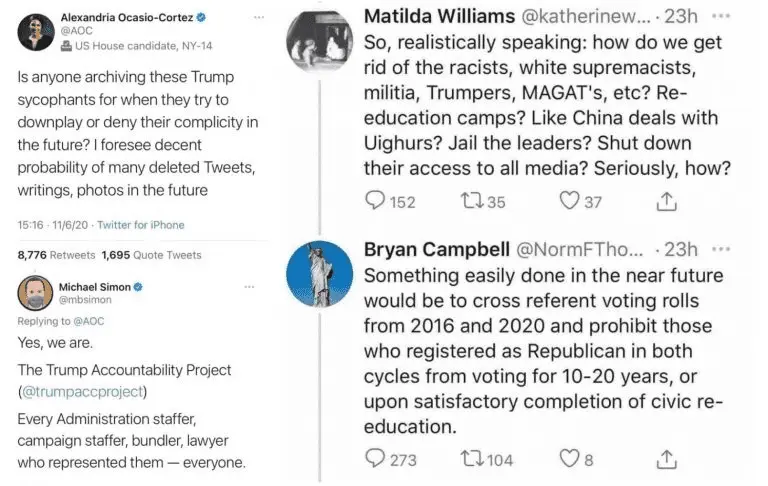
Task: Retweet the Matilda Williams tweet
Action: 470,201
